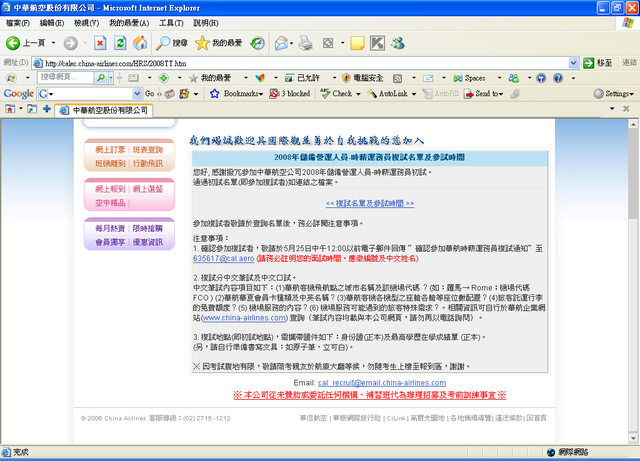Click the 3 blocked popup blocker button
The image size is (640, 461).
click(290, 94)
